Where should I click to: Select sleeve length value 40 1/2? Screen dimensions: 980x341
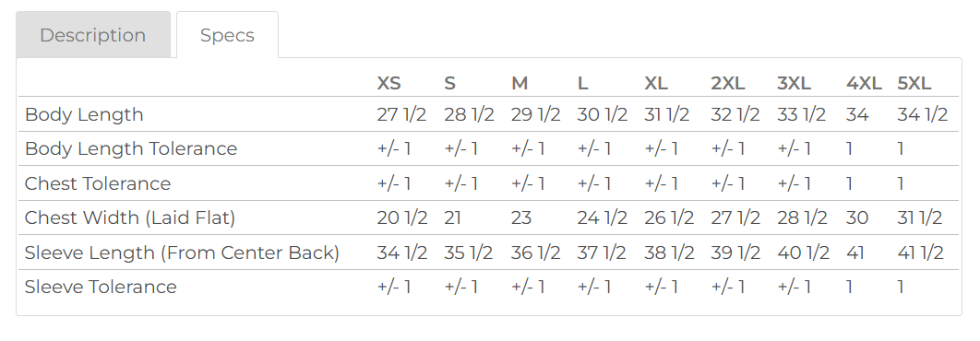click(803, 253)
